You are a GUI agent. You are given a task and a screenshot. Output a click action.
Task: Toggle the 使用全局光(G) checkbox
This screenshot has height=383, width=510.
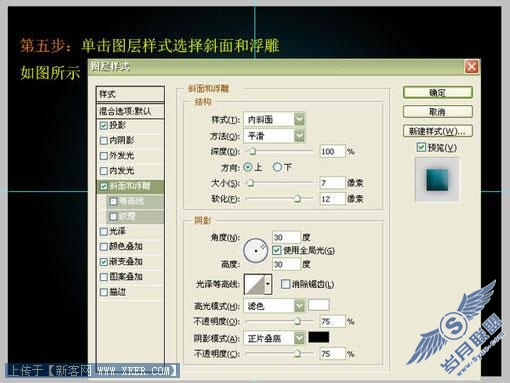pos(277,250)
